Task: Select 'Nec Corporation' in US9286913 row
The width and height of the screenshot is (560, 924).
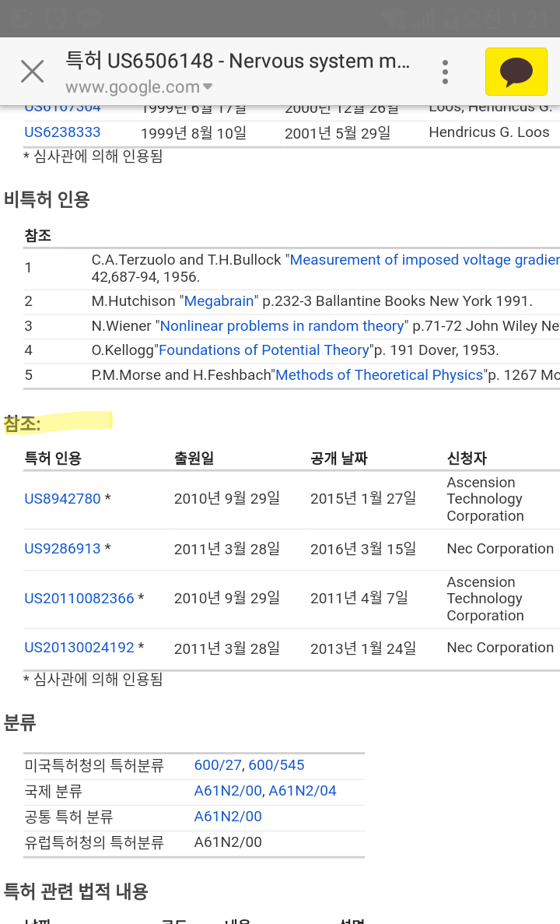Action: pyautogui.click(x=501, y=549)
